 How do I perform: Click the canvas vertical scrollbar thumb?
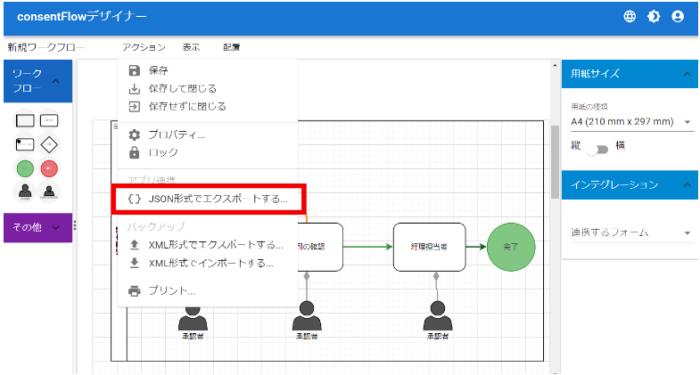(555, 162)
